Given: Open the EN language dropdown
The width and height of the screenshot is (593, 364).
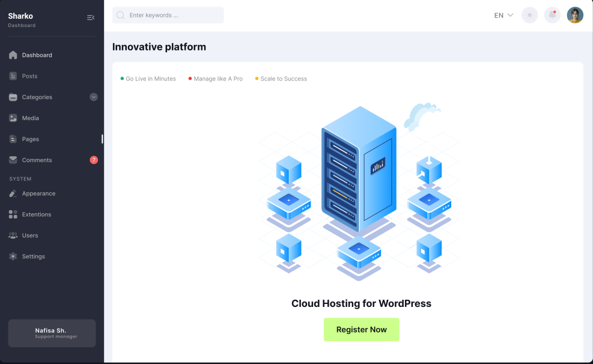Looking at the screenshot, I should [x=503, y=16].
